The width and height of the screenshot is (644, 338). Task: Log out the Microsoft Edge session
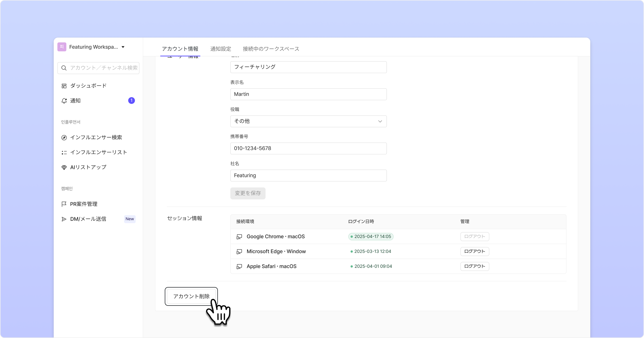(x=474, y=251)
